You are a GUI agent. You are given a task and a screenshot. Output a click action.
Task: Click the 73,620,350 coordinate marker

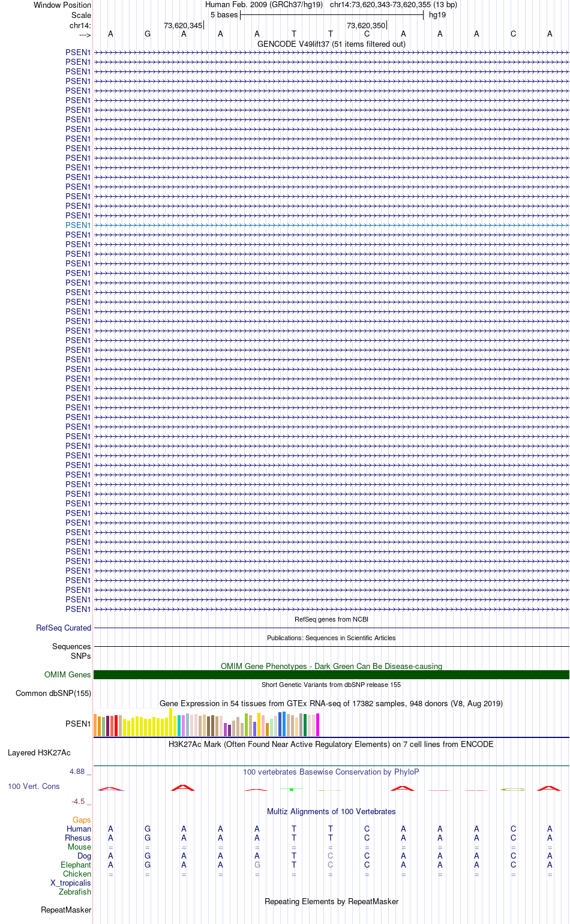[366, 25]
